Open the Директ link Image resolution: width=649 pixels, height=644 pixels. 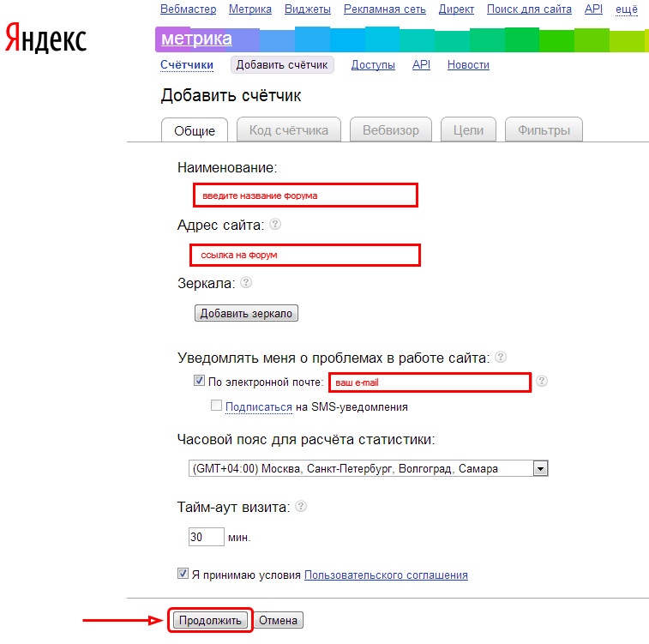click(456, 9)
